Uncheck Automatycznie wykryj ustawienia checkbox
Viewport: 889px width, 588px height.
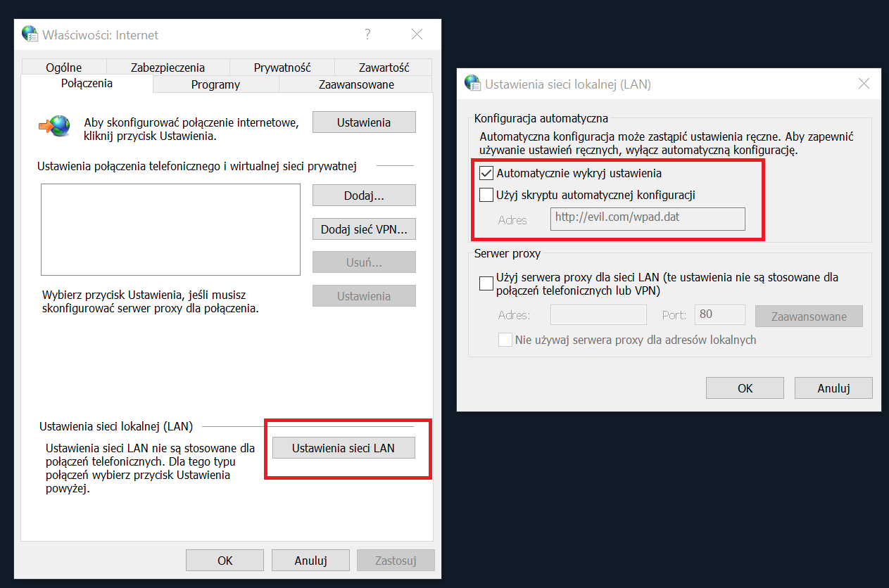point(486,173)
